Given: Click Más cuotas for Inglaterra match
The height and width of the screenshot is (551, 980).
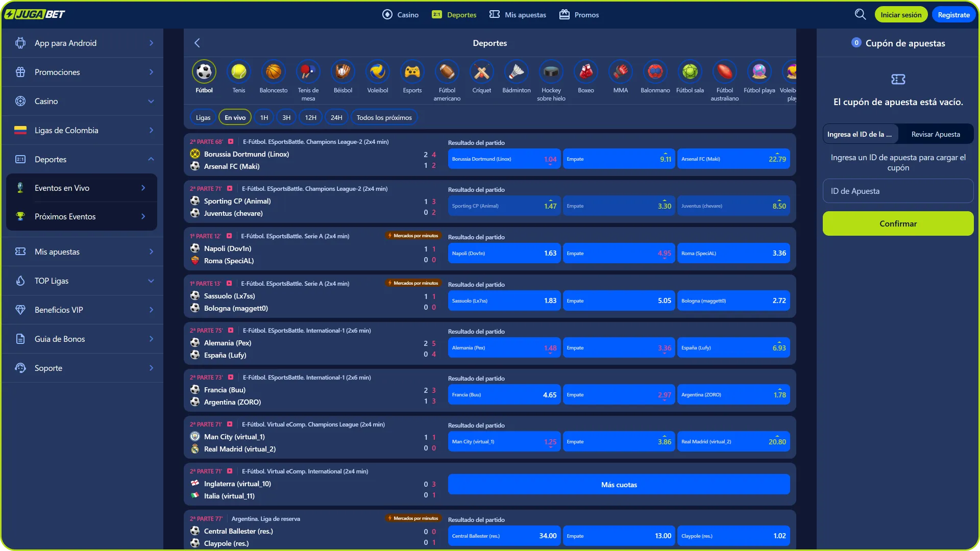Looking at the screenshot, I should (x=619, y=485).
